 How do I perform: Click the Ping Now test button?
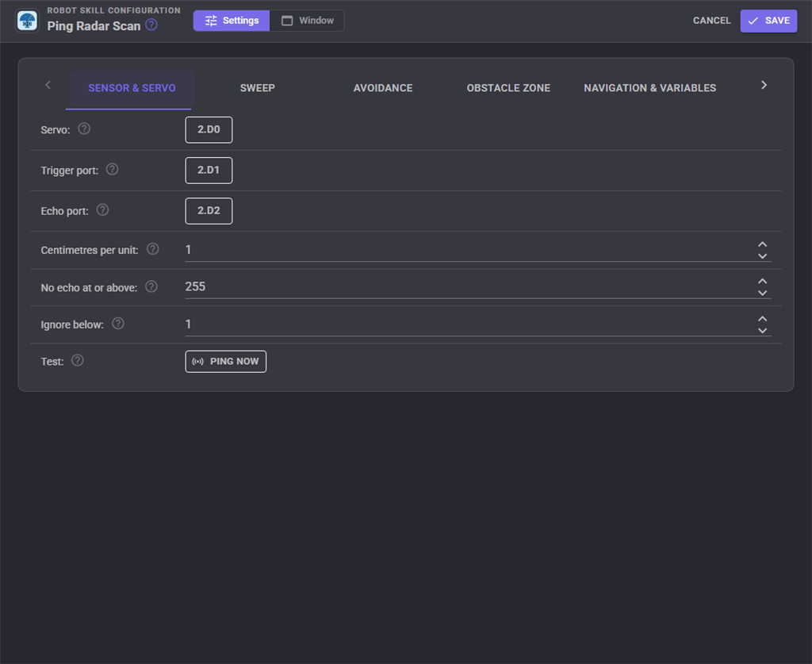pos(226,362)
